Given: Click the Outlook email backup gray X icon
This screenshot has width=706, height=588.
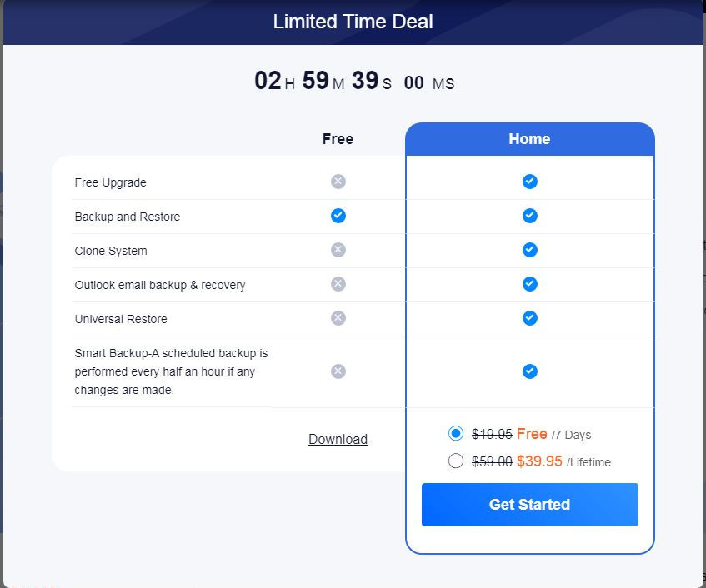Looking at the screenshot, I should 338,284.
